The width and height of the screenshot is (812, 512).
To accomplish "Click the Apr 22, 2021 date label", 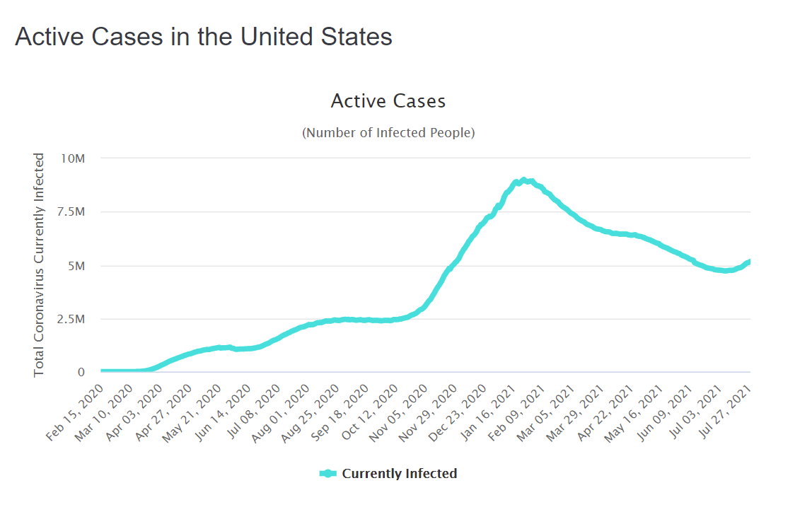I will 605,412.
